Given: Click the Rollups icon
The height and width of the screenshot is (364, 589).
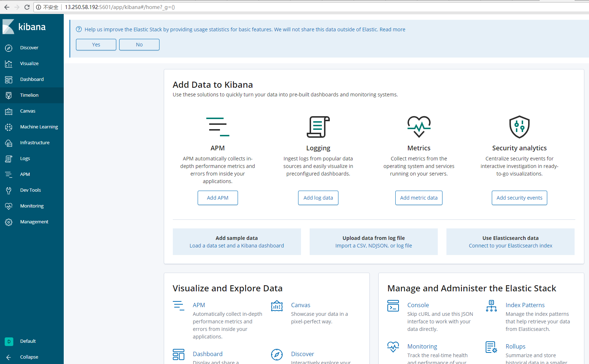Looking at the screenshot, I should (491, 347).
